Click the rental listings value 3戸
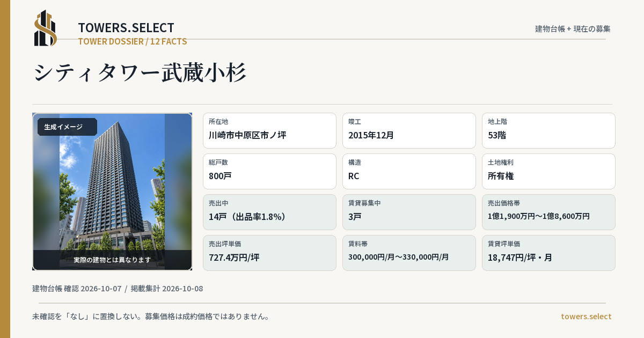This screenshot has width=644, height=338. pos(356,217)
